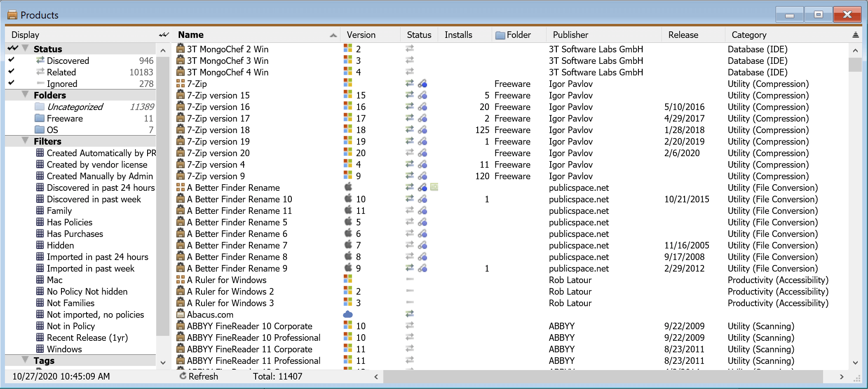Click the horizontal scrollbar right arrow
The width and height of the screenshot is (868, 389).
pyautogui.click(x=841, y=377)
